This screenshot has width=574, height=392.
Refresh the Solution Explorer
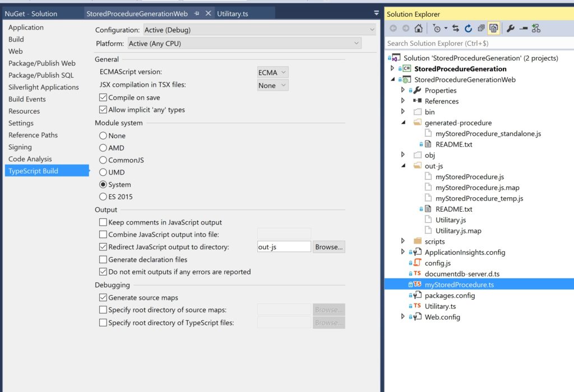click(468, 28)
